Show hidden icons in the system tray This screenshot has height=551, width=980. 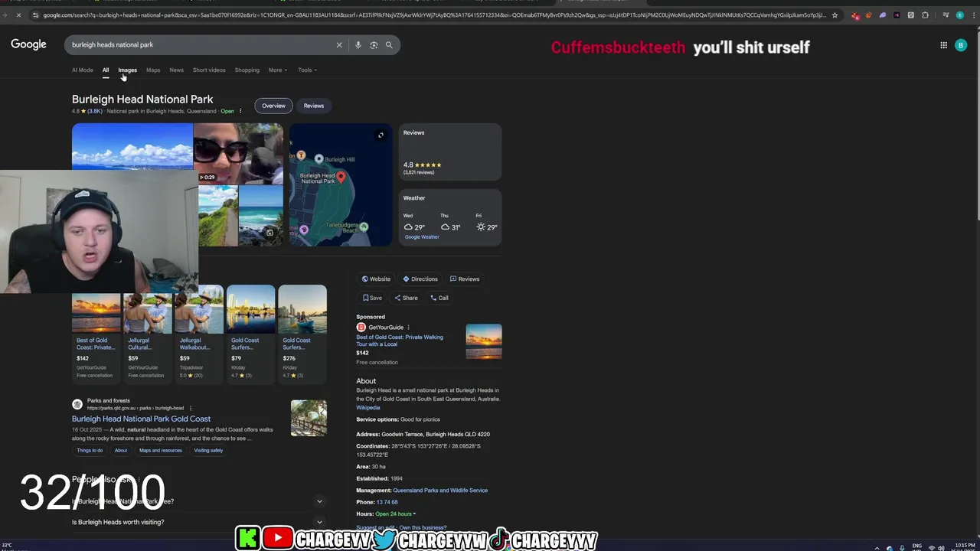click(x=877, y=548)
